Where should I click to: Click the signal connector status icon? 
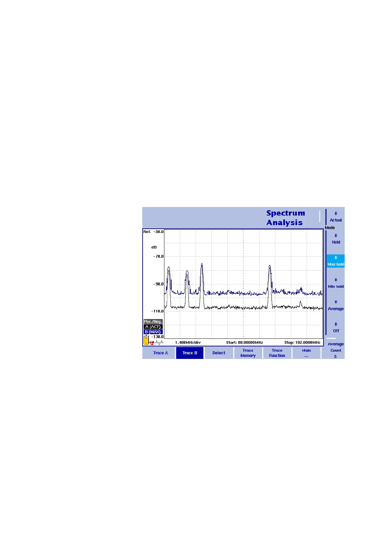click(159, 342)
